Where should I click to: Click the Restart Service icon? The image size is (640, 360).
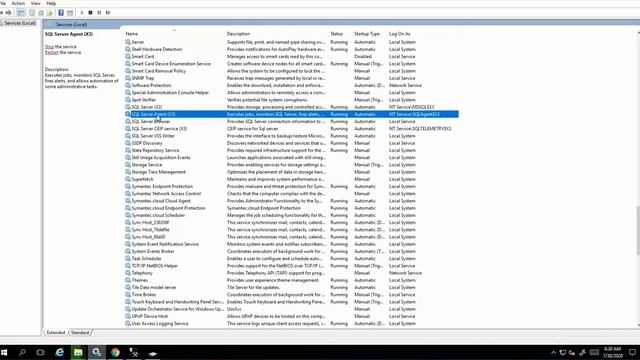click(108, 13)
